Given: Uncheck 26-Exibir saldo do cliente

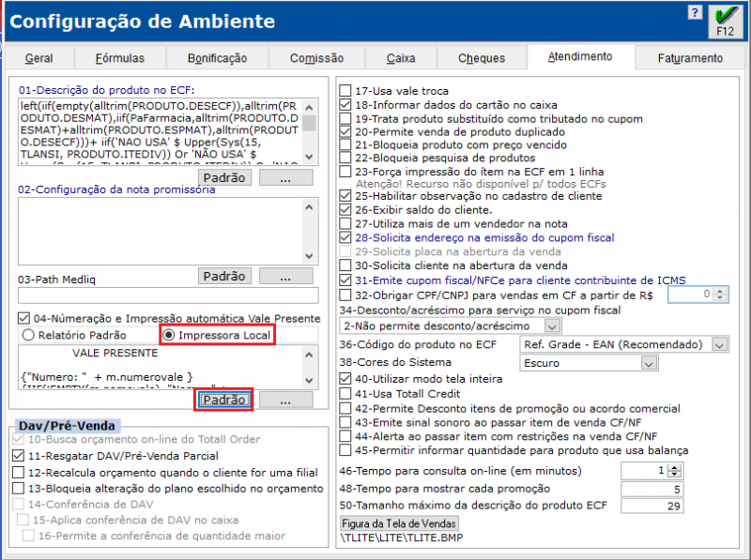Looking at the screenshot, I should pos(345,211).
